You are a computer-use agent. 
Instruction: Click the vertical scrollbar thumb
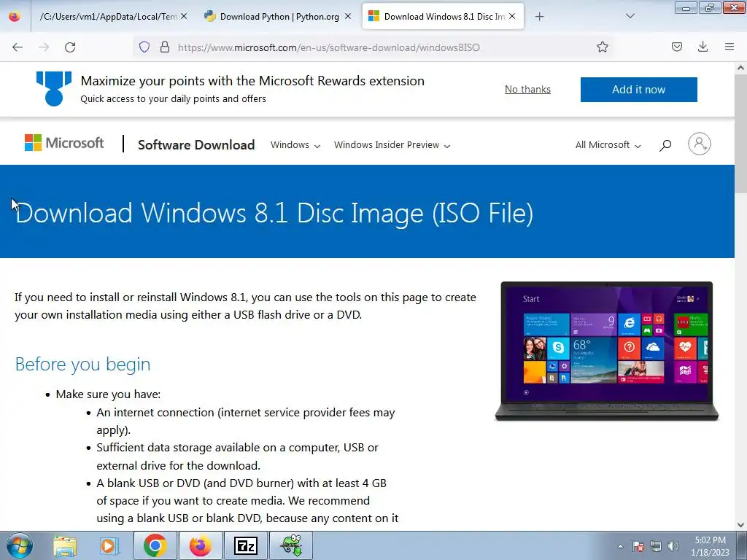pos(740,134)
